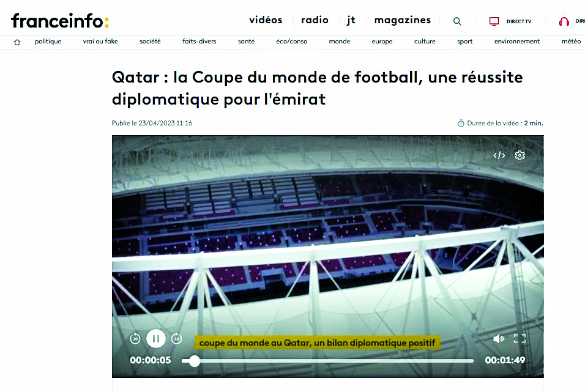The height and width of the screenshot is (392, 585).
Task: Seek using the video progress slider knob
Action: tap(195, 361)
